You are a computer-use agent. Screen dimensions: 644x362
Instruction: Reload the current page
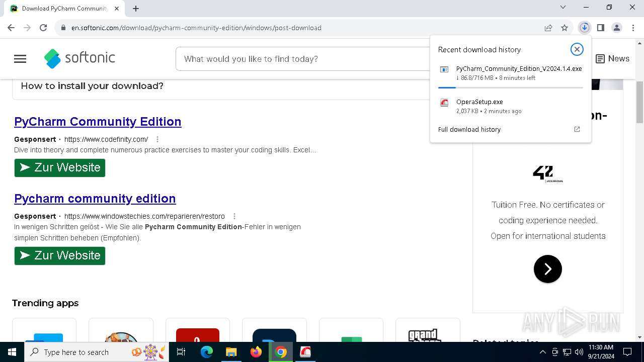tap(43, 28)
